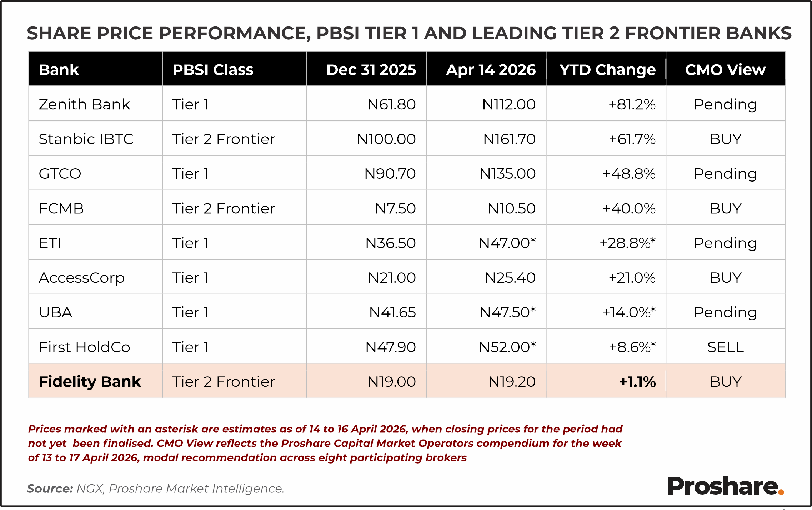Select the AccessCorp bank name cell
Image resolution: width=812 pixels, height=510 pixels.
tap(82, 278)
